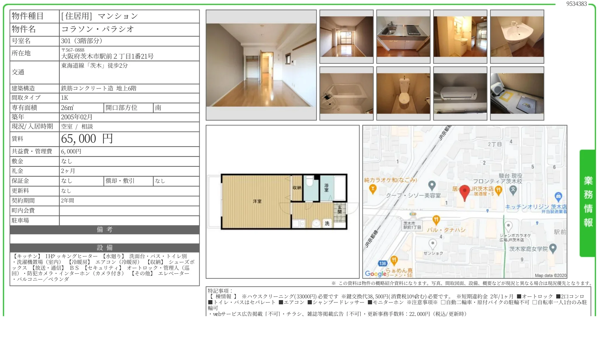Image resolution: width=600 pixels, height=364 pixels.
Task: Select the 更新料 value なし
Action: tap(66, 191)
